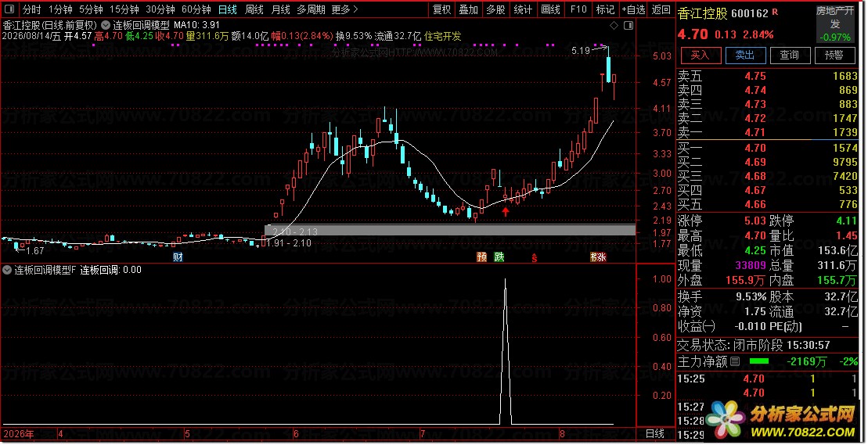
Task: Select the 30分钟 period tab
Action: [x=160, y=9]
